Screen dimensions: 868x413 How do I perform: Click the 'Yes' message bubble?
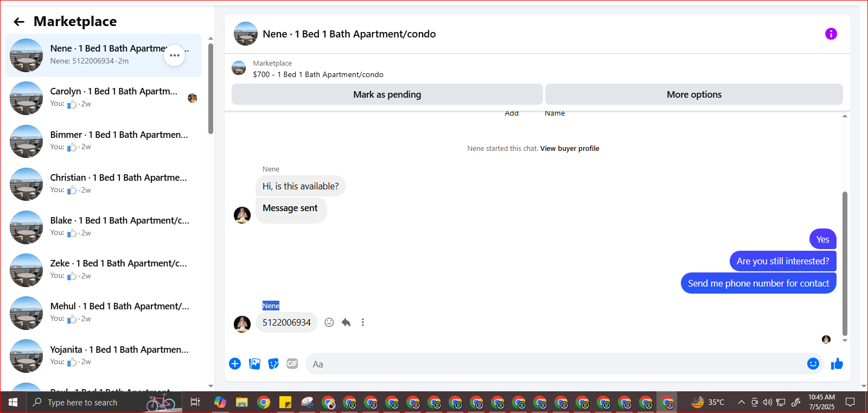[x=823, y=239]
